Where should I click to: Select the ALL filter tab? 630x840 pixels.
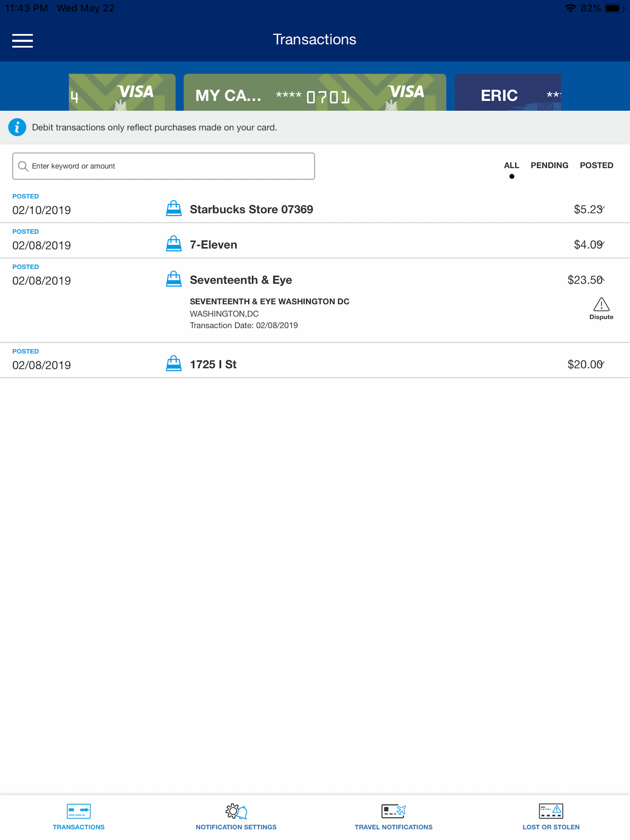pos(512,165)
